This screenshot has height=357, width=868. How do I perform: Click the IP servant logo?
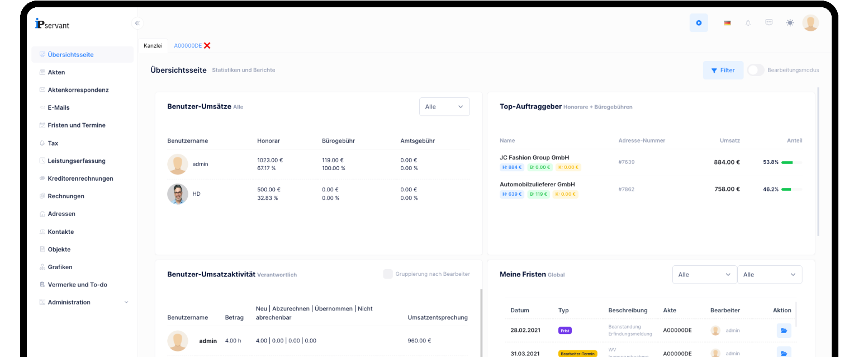click(x=51, y=24)
